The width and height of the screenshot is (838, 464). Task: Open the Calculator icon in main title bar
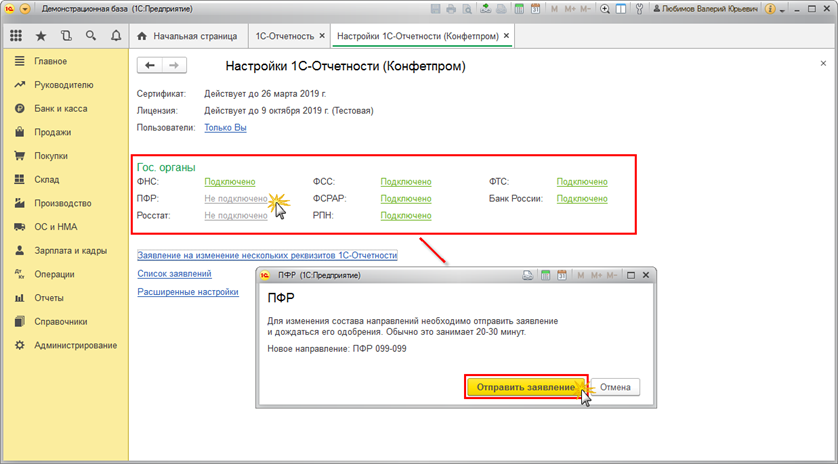click(519, 9)
